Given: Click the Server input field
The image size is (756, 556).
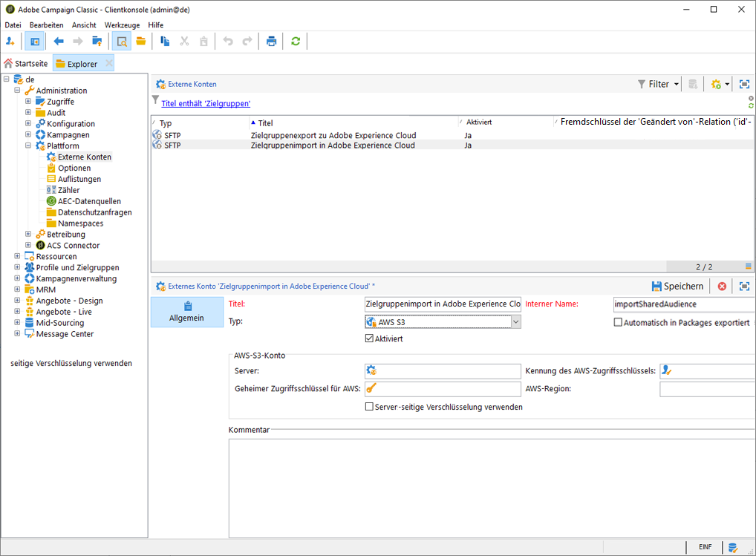Looking at the screenshot, I should tap(443, 371).
